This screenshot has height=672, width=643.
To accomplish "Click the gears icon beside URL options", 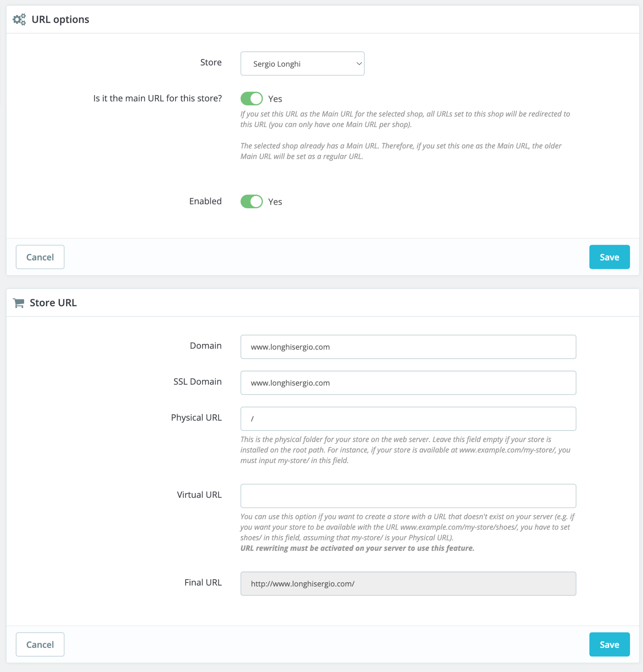I will click(19, 20).
